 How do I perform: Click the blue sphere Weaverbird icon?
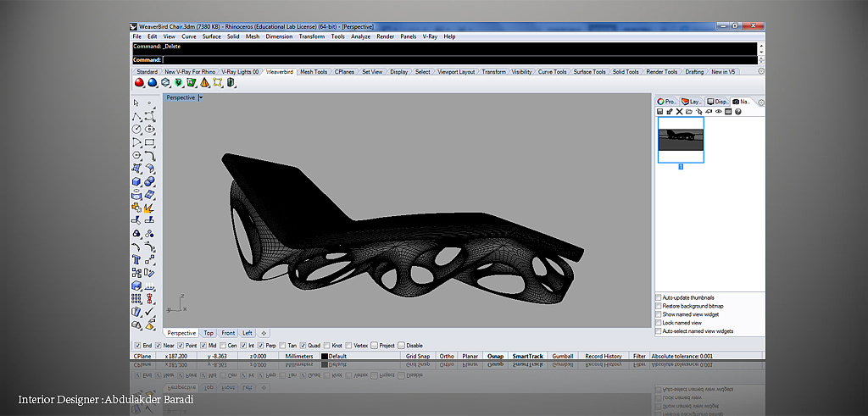[153, 83]
